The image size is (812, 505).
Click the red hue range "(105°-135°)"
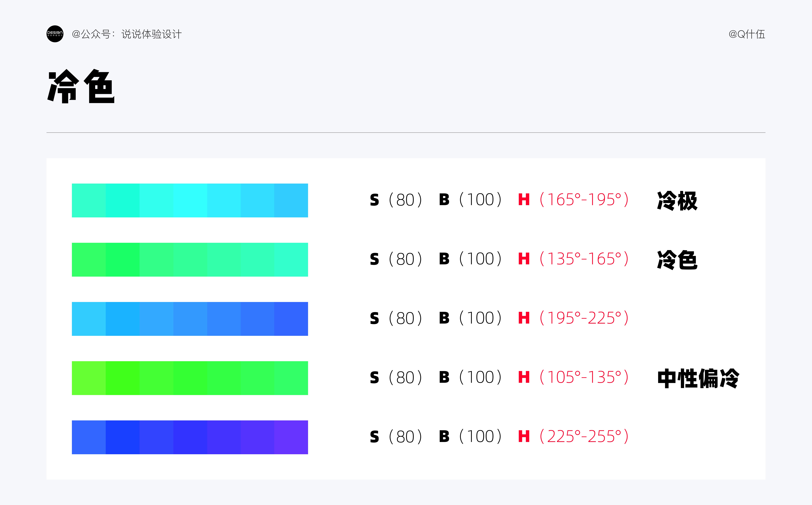584,377
